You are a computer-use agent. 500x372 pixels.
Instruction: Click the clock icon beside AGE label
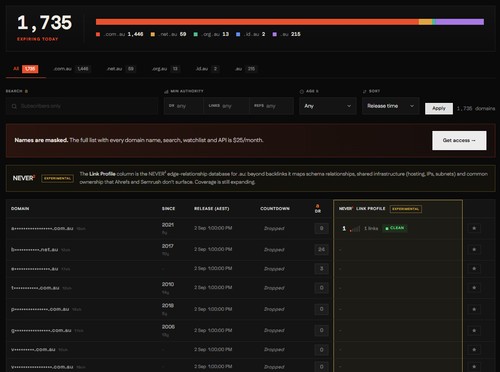(x=302, y=91)
